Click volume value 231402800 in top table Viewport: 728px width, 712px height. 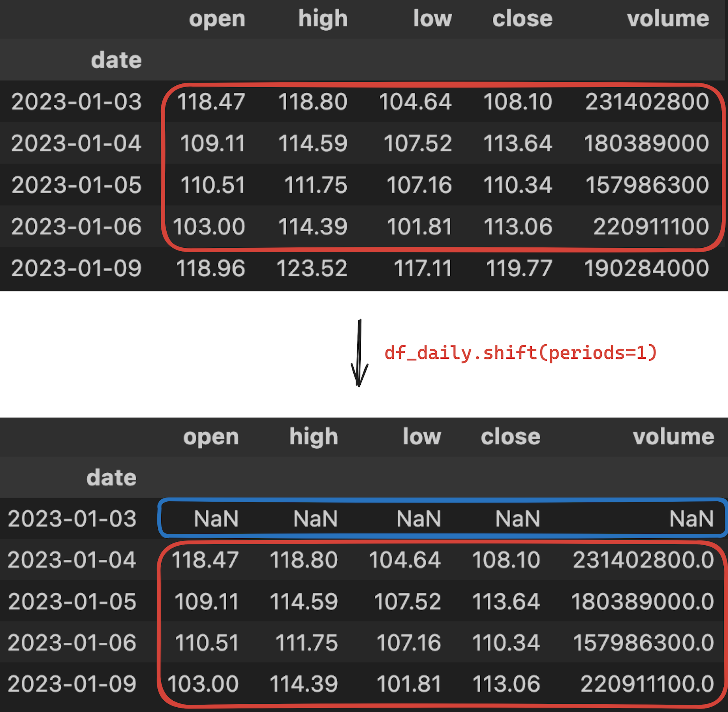(x=647, y=102)
